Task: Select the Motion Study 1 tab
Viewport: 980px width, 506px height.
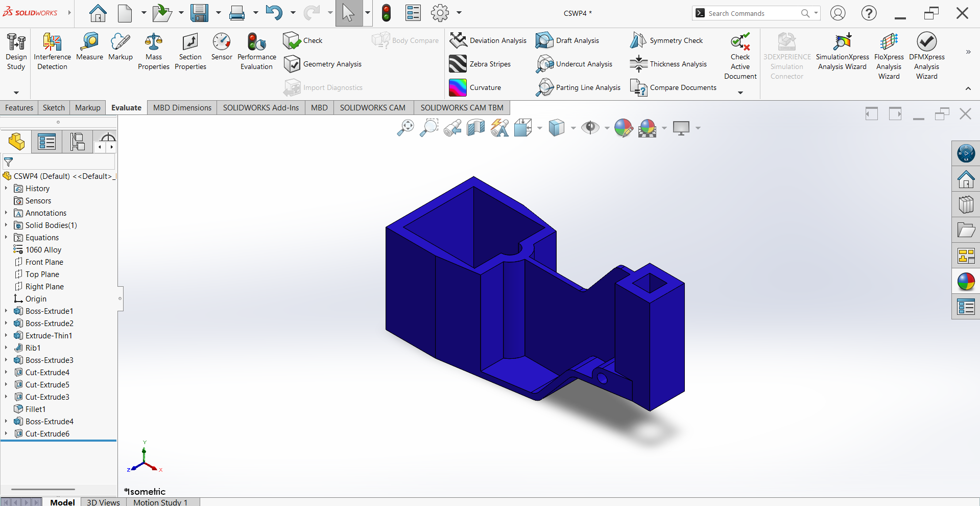Action: [x=160, y=502]
